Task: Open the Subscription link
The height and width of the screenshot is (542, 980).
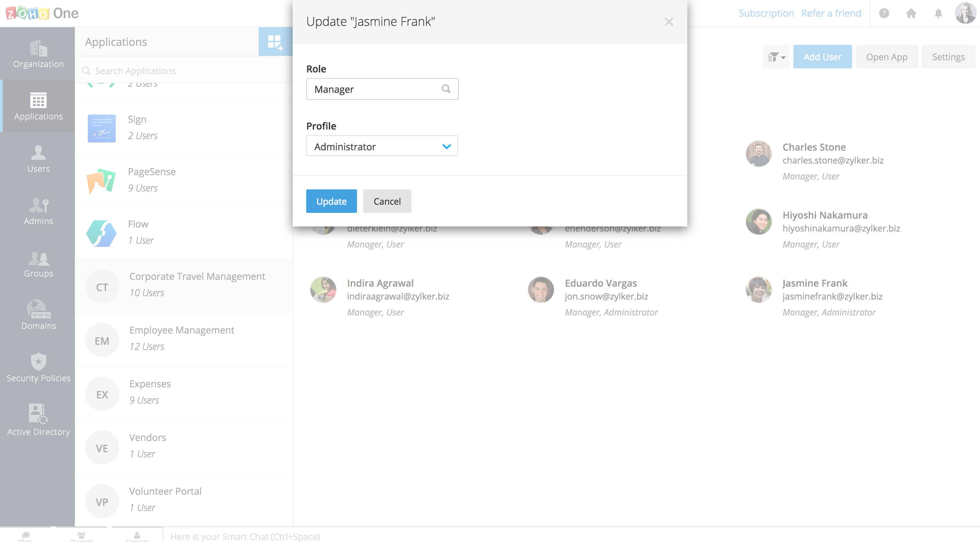Action: point(766,13)
